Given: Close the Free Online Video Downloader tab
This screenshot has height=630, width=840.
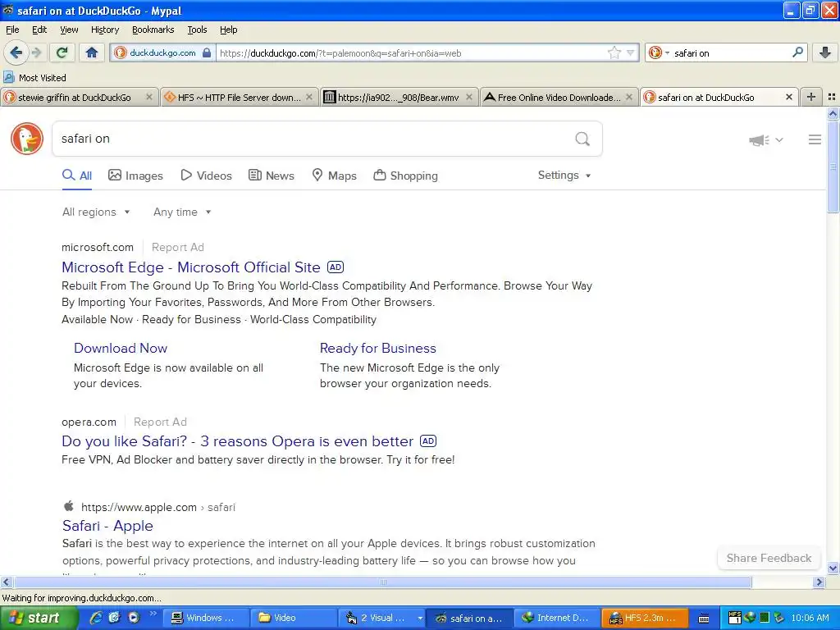Looking at the screenshot, I should point(629,97).
